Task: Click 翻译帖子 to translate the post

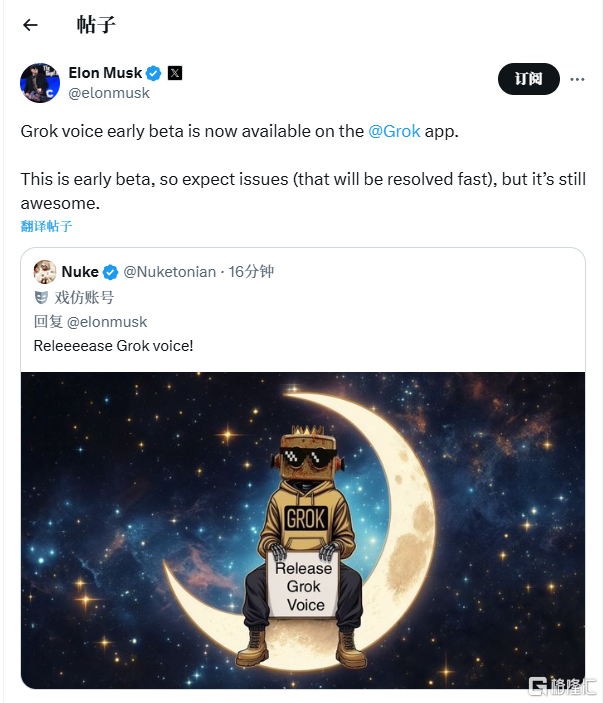Action: 46,226
